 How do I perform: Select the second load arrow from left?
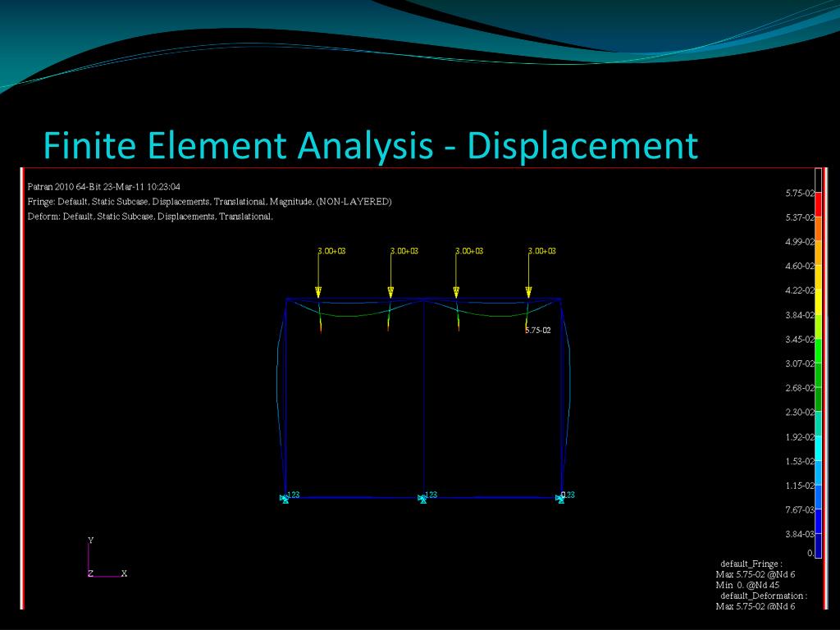(x=390, y=272)
